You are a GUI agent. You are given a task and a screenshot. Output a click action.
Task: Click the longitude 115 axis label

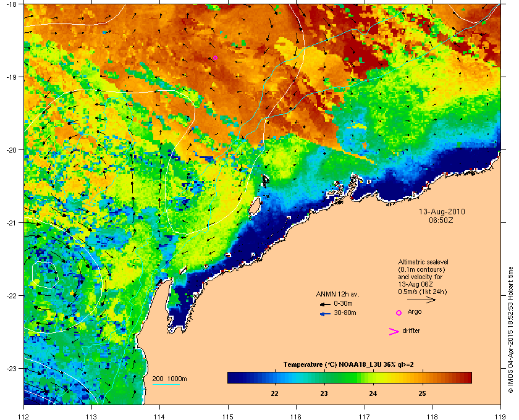point(228,417)
